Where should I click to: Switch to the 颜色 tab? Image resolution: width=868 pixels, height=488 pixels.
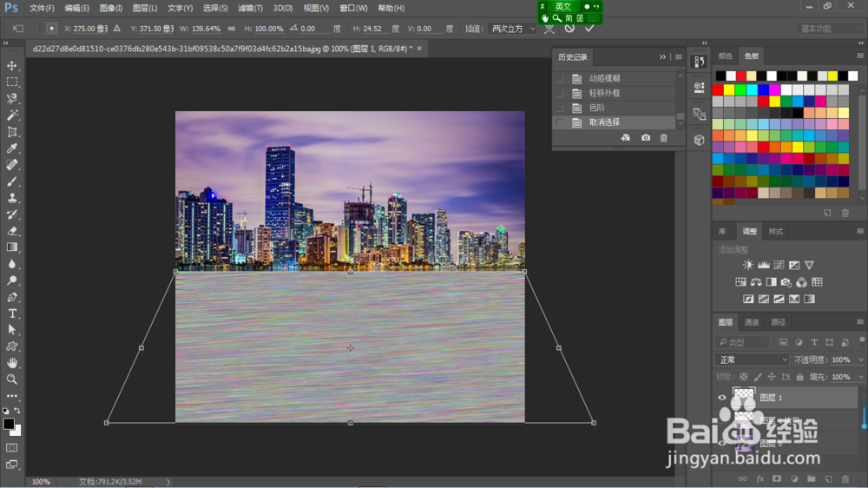[x=725, y=56]
